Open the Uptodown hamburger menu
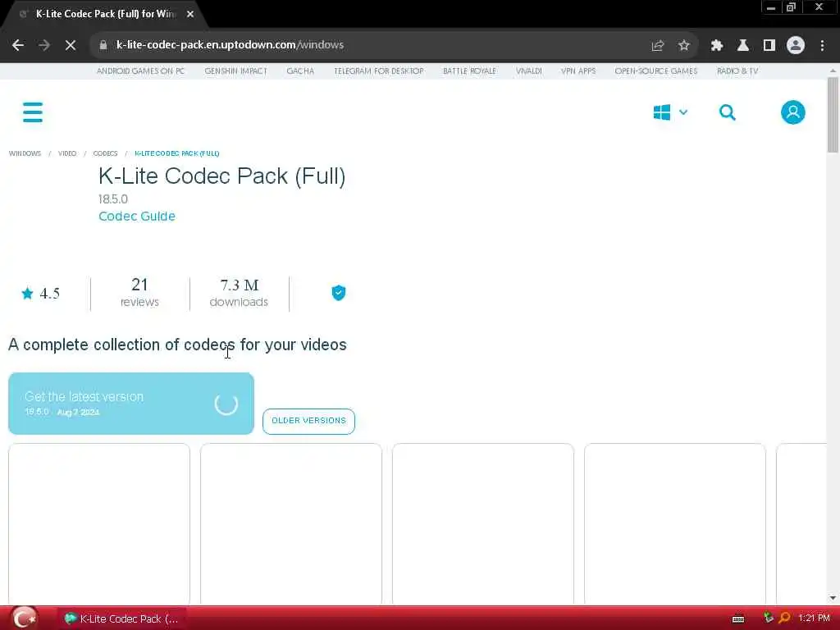Screen dimensions: 840x630 click(33, 112)
